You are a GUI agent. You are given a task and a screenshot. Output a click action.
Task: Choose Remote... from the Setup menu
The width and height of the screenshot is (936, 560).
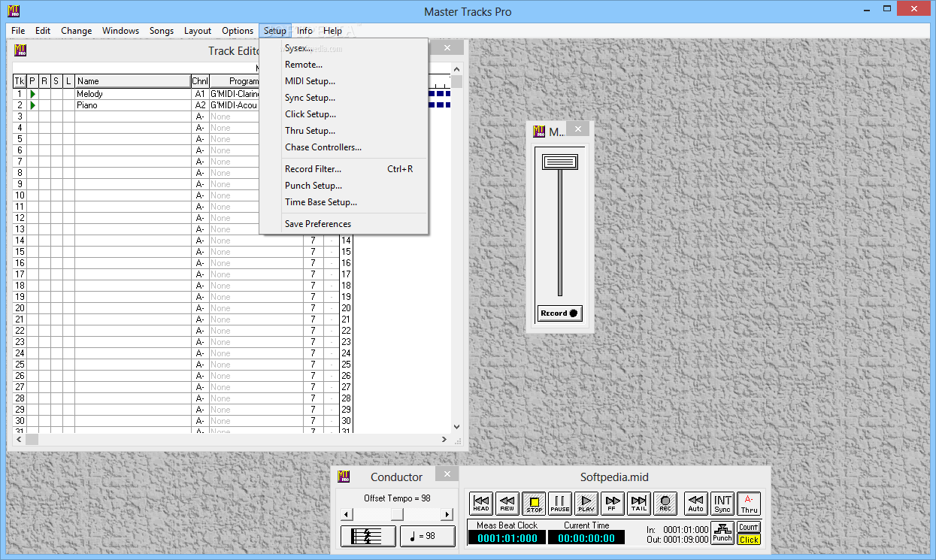click(344, 65)
